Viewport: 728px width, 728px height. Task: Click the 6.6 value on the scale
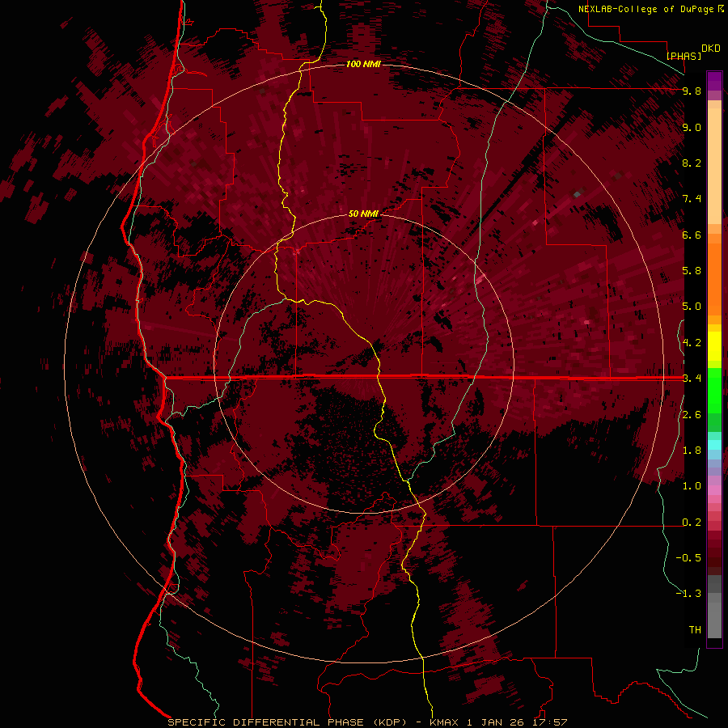[692, 235]
